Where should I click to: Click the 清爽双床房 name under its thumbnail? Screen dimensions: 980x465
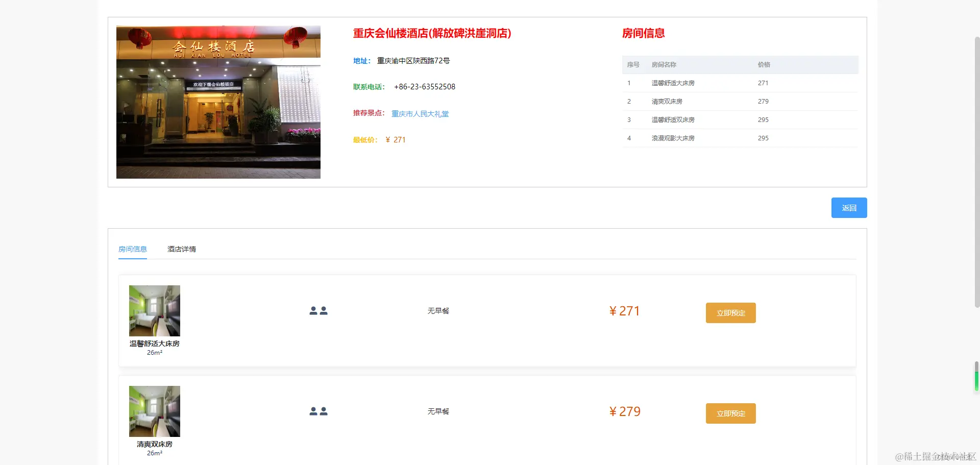point(155,444)
